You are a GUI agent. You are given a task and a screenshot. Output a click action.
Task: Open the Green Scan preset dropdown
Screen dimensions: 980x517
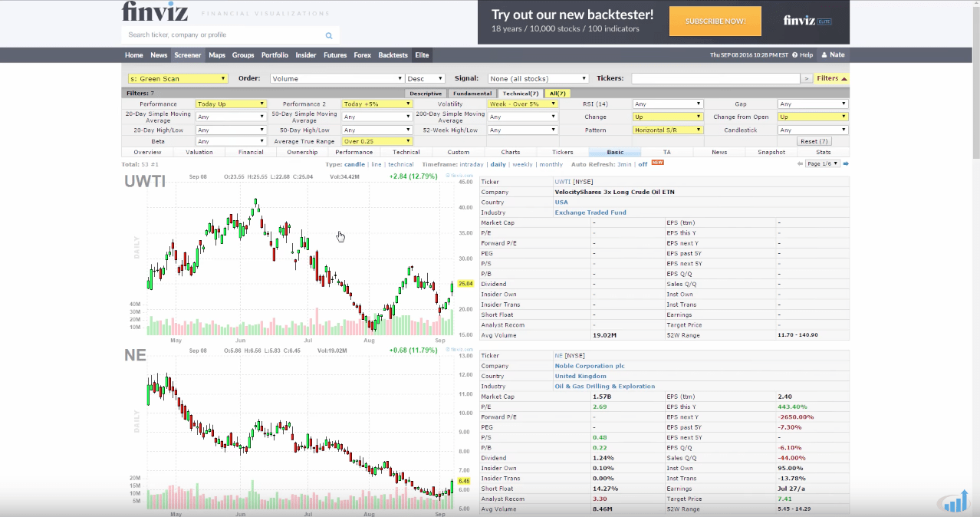click(x=179, y=78)
